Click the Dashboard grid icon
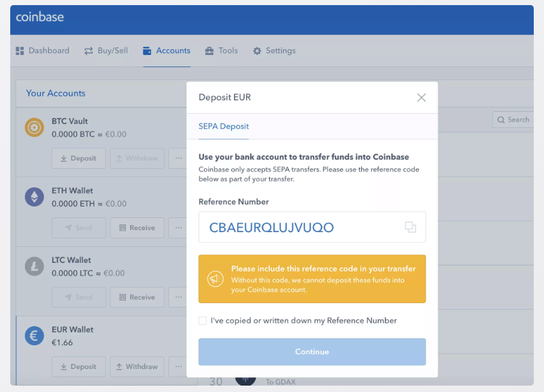The height and width of the screenshot is (392, 544). pos(20,51)
